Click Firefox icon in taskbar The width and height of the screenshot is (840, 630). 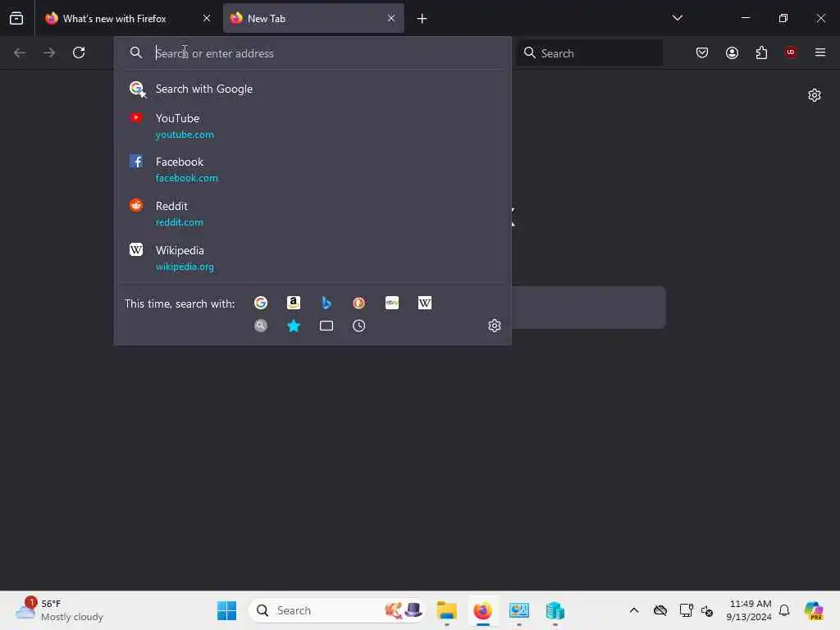(x=482, y=610)
